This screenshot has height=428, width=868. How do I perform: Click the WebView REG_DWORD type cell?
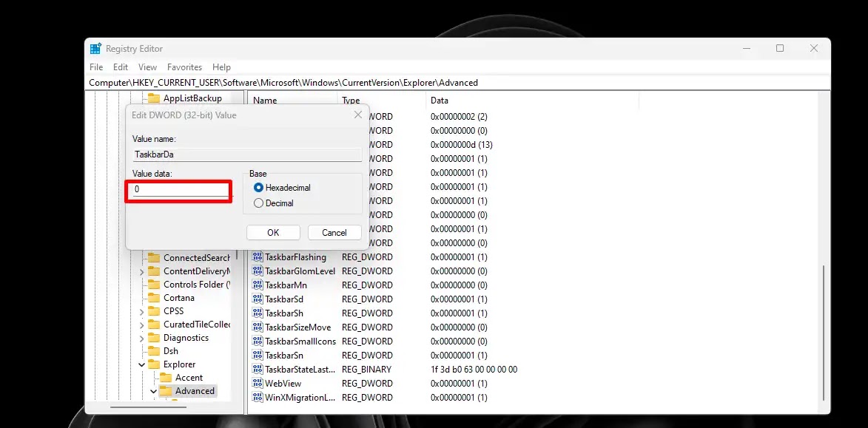[x=367, y=383]
